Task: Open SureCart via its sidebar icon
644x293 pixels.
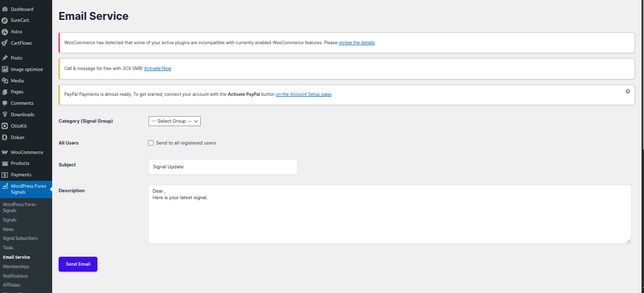Action: coord(5,20)
